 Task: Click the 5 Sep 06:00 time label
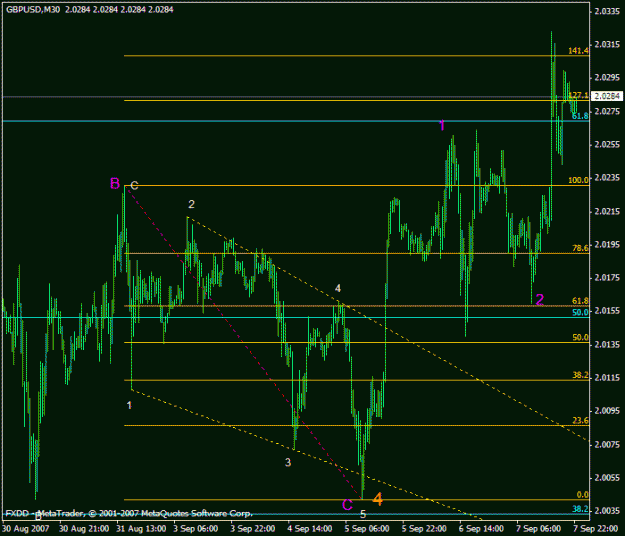(x=367, y=529)
